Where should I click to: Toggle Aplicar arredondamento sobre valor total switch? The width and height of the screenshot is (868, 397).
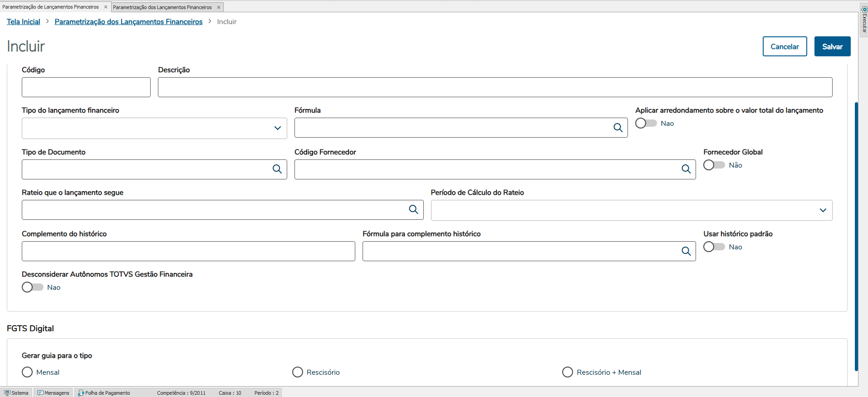point(646,123)
